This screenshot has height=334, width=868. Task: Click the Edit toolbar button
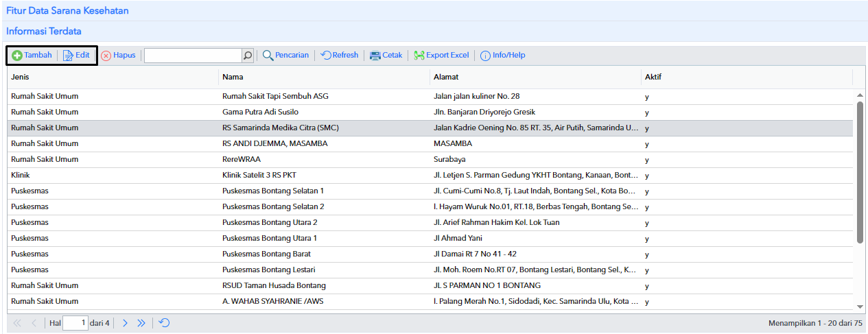(x=77, y=56)
